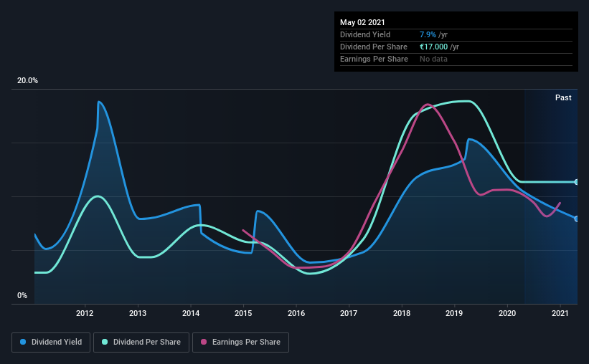Click the 2015 x-axis label
Viewport: 589px width, 364px height.
point(243,313)
